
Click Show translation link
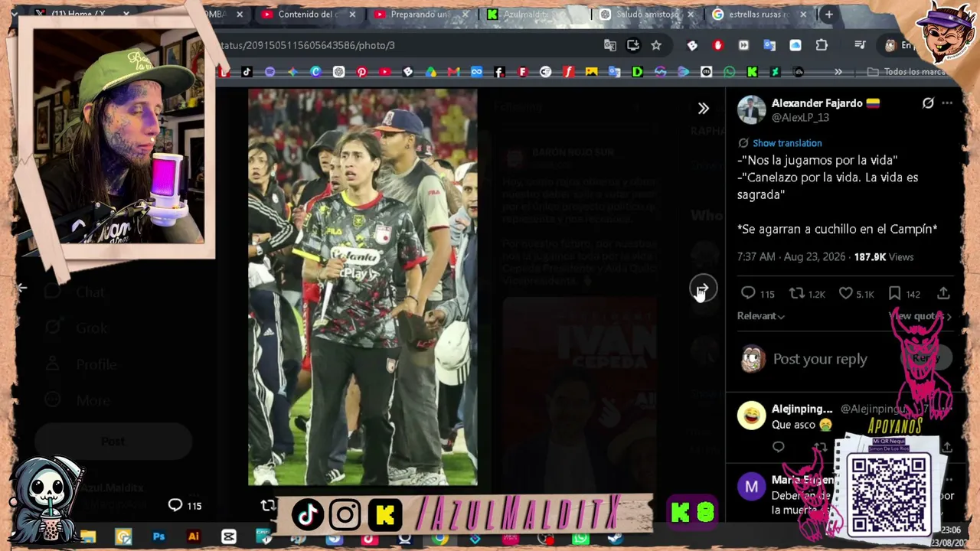click(787, 143)
